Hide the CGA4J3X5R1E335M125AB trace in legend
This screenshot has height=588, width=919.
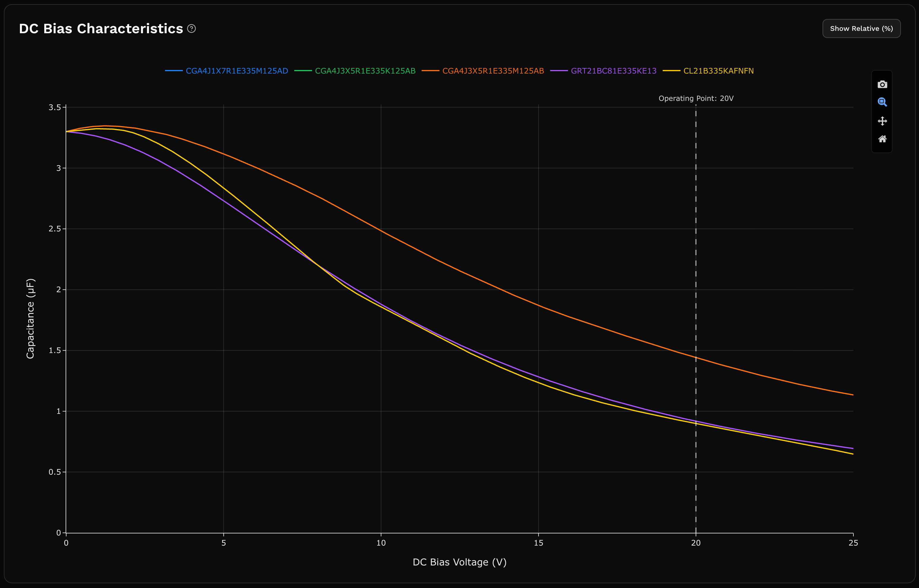pyautogui.click(x=493, y=71)
